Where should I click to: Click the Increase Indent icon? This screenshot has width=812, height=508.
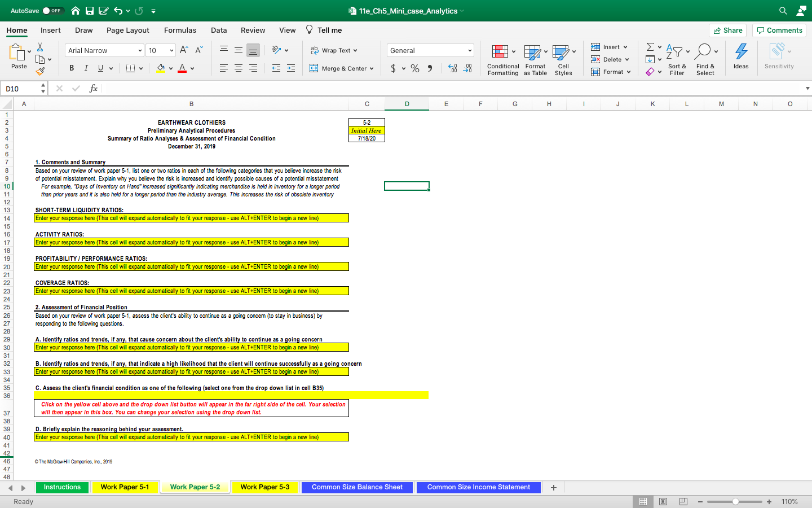291,68
